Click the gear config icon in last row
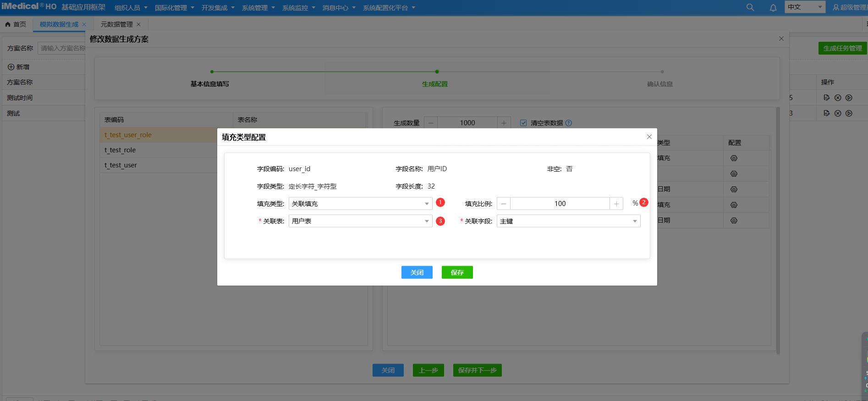 click(734, 221)
